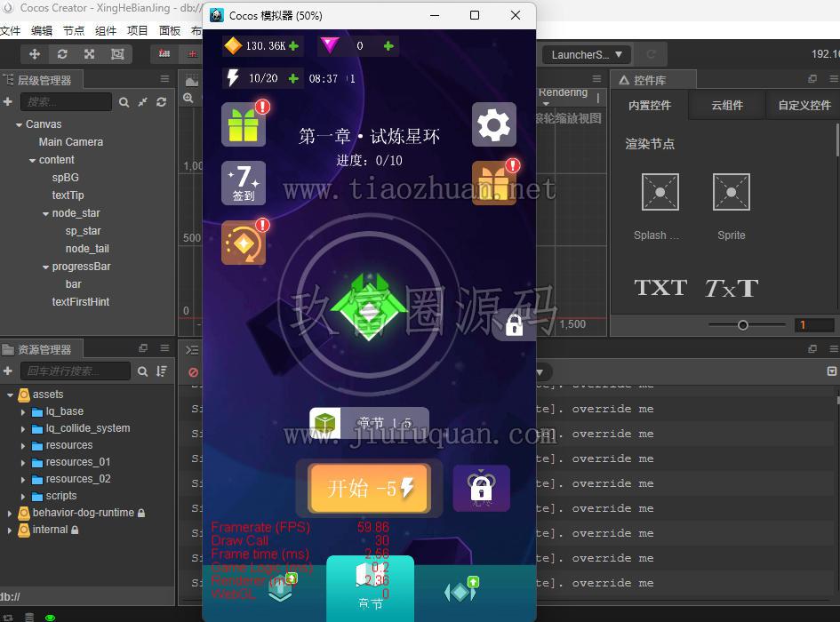Click the hierarchy search input field
Screen dimensions: 840x622
pos(66,102)
